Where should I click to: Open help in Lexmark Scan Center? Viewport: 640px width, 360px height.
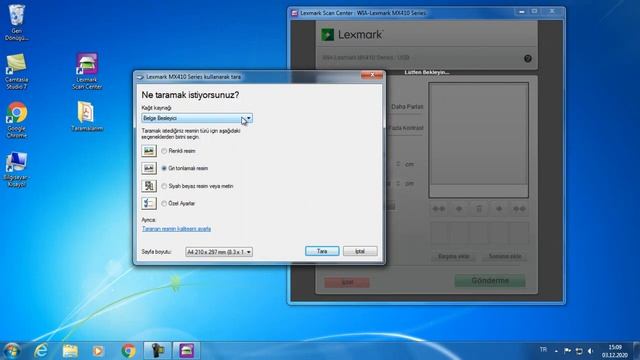click(528, 58)
